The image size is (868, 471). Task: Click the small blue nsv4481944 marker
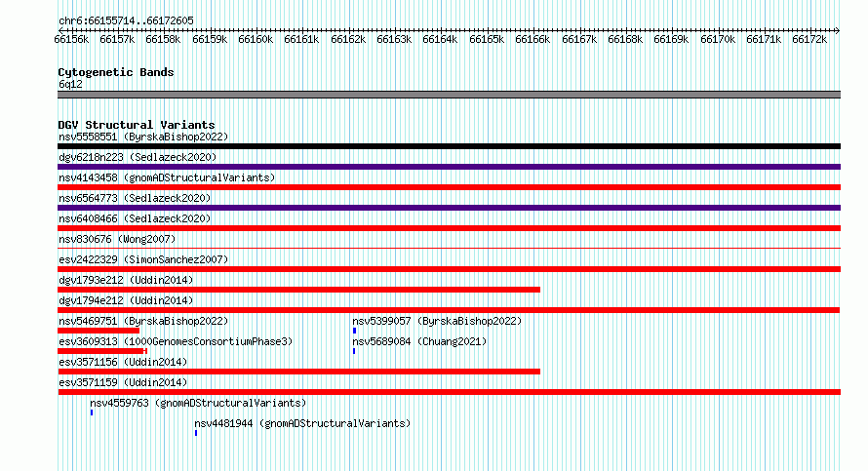(196, 433)
